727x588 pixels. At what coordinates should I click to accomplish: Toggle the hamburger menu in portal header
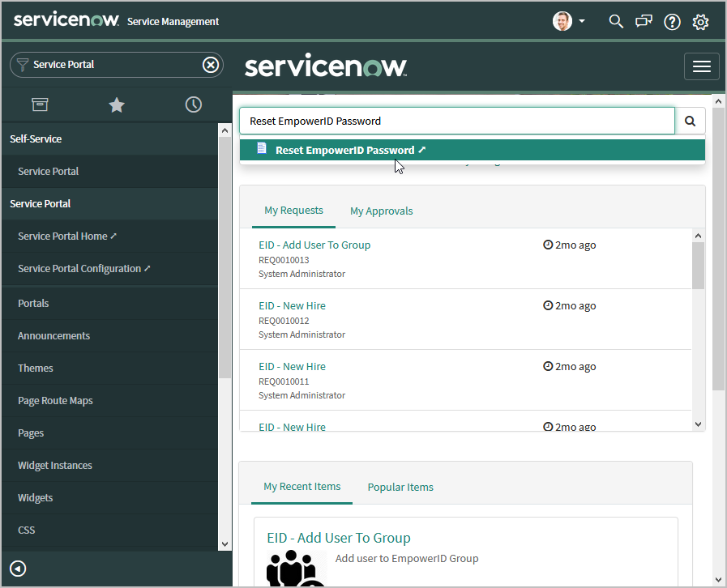coord(701,66)
